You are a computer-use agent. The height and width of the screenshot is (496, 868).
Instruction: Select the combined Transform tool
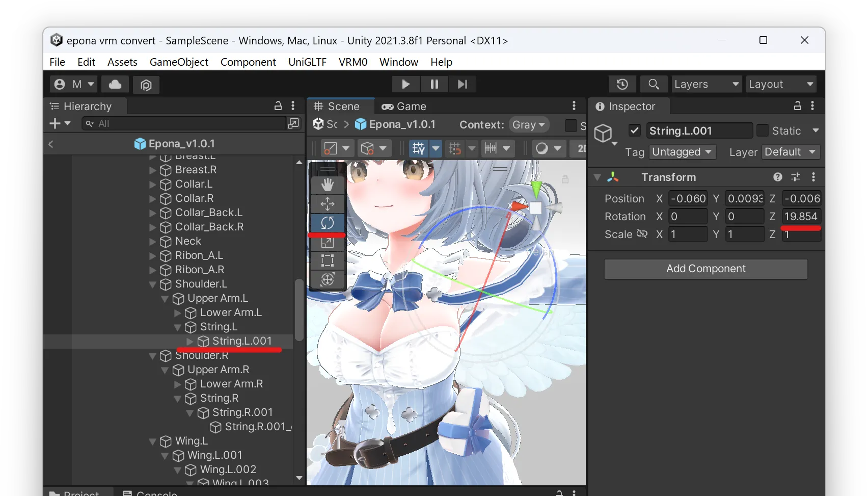pos(328,279)
